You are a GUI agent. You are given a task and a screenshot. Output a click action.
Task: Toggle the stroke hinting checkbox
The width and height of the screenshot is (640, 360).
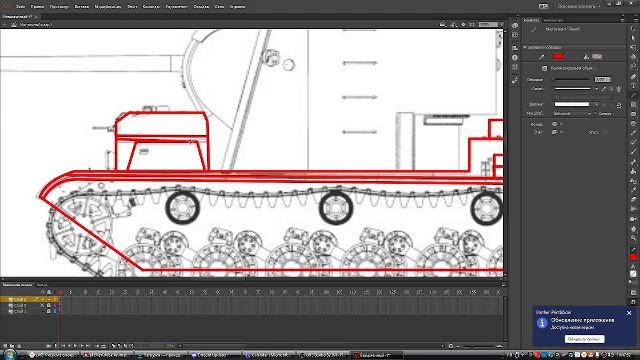point(596,114)
